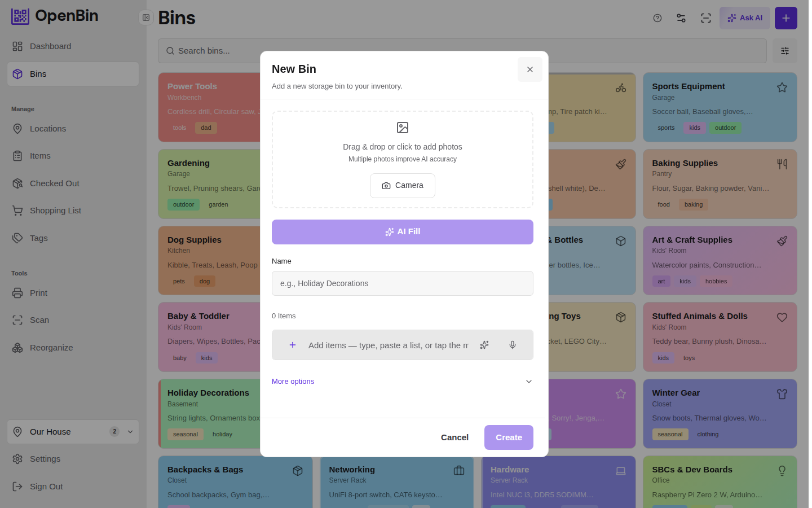Expand More options section
The width and height of the screenshot is (812, 508).
(403, 382)
